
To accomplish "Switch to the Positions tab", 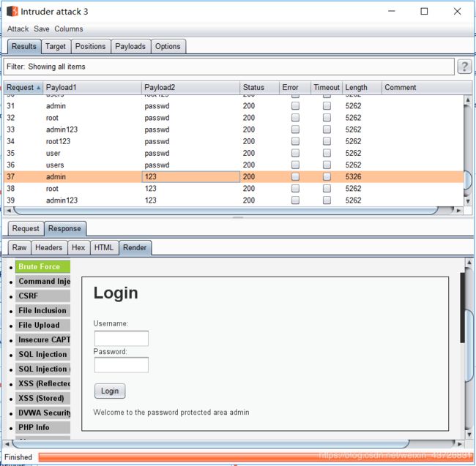I will pyautogui.click(x=90, y=46).
